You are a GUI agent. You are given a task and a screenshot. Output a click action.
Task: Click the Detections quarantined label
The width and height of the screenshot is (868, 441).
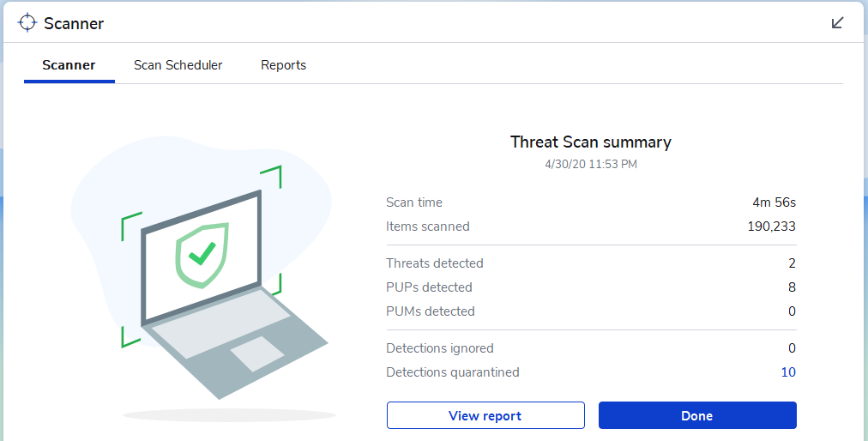pyautogui.click(x=453, y=372)
